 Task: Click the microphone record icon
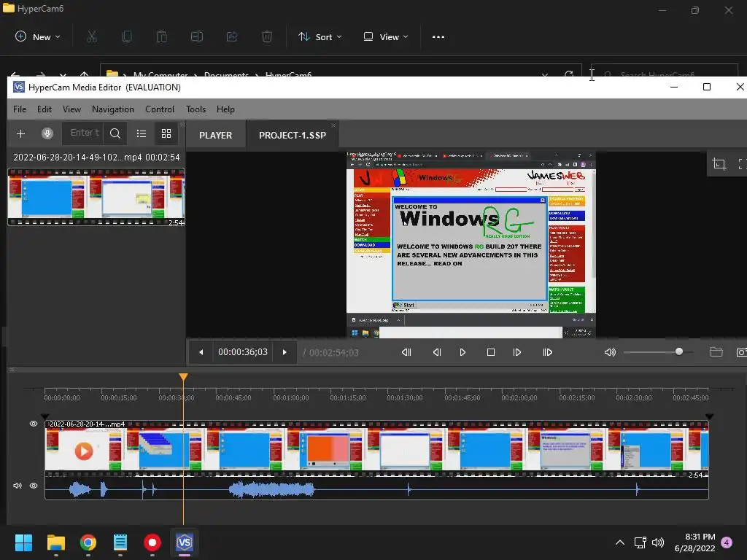(x=47, y=134)
